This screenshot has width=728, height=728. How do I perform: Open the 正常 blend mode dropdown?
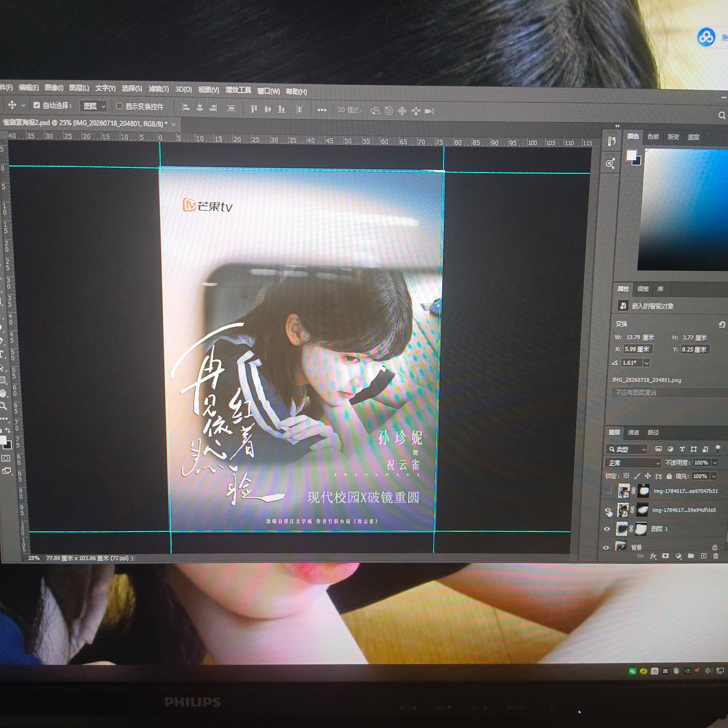coord(633,463)
